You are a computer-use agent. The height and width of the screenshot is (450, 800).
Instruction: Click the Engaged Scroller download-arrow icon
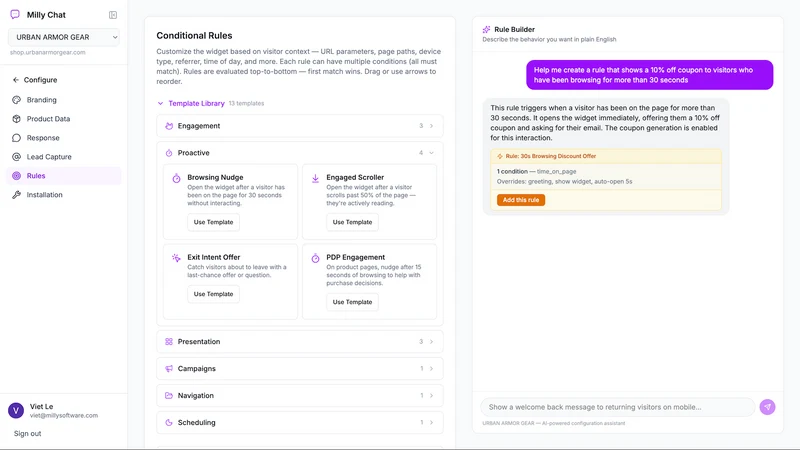tap(315, 178)
